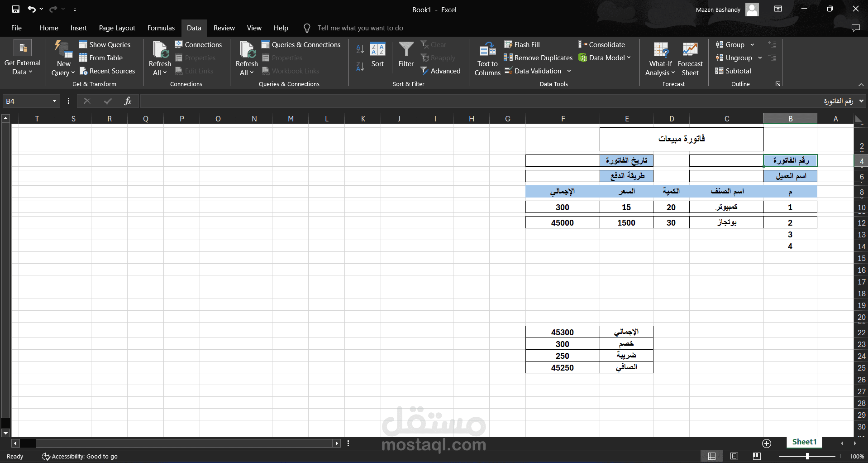This screenshot has height=463, width=868.
Task: Zoom out with minus button
Action: click(x=774, y=456)
